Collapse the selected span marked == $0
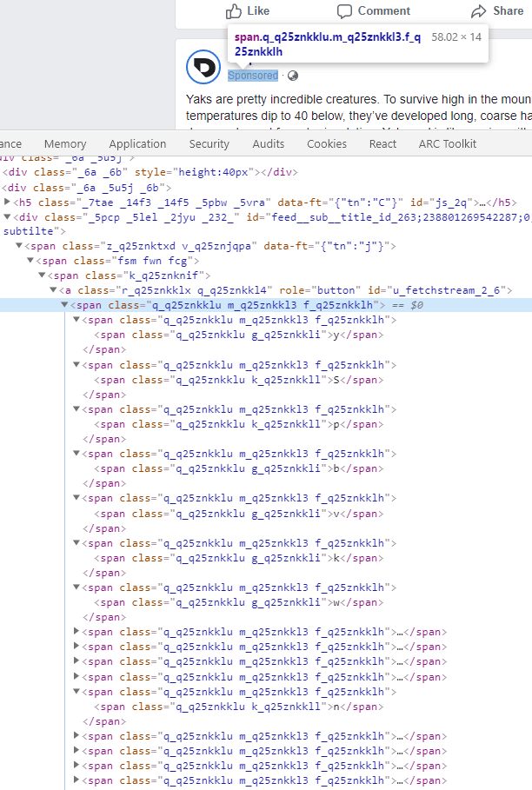532x790 pixels. [64, 305]
